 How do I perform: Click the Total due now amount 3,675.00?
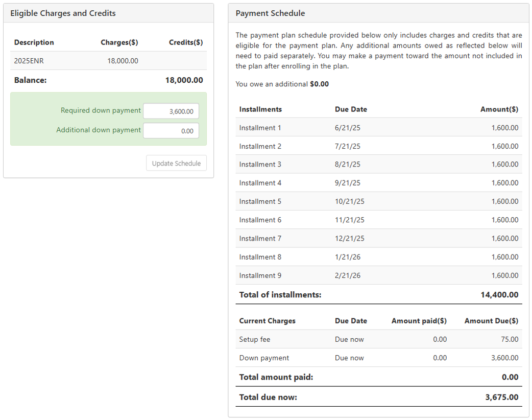[501, 397]
